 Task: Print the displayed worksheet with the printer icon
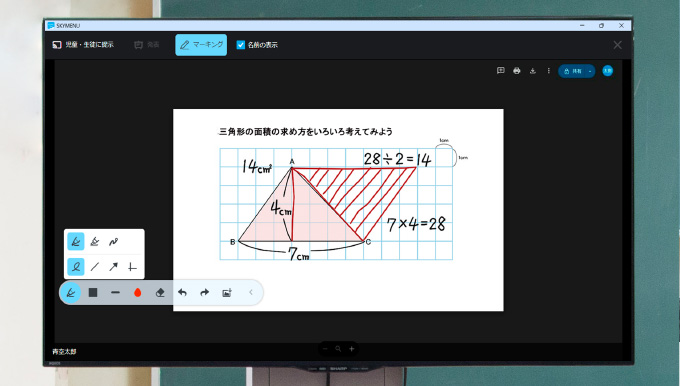(517, 71)
